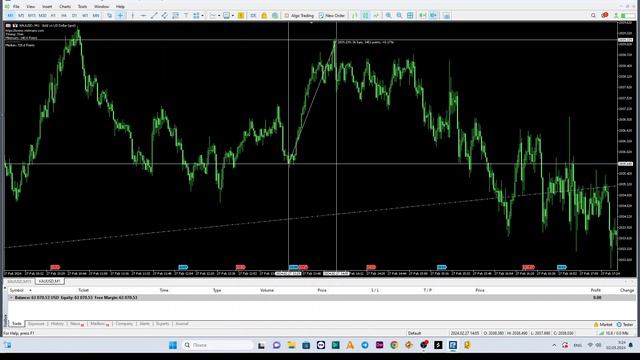Open the News tab
This screenshot has height=360, width=640.
76,324
